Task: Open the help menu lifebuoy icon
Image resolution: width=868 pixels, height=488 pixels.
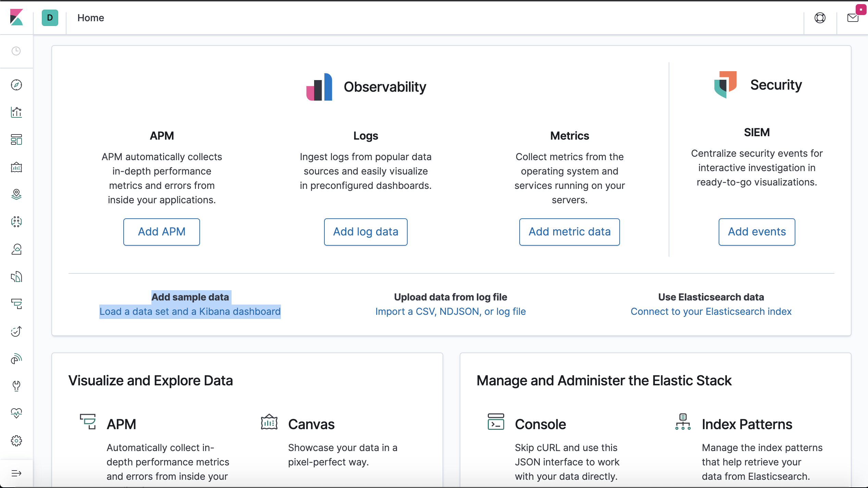Action: coord(820,18)
